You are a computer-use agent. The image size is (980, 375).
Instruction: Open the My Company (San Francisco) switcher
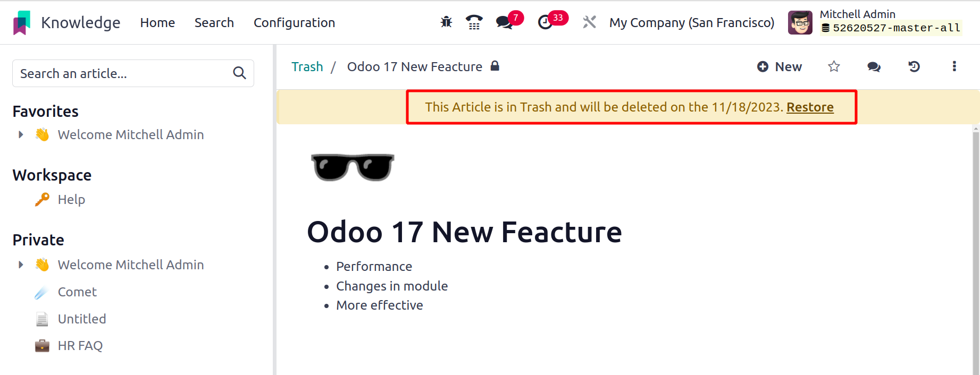[692, 23]
